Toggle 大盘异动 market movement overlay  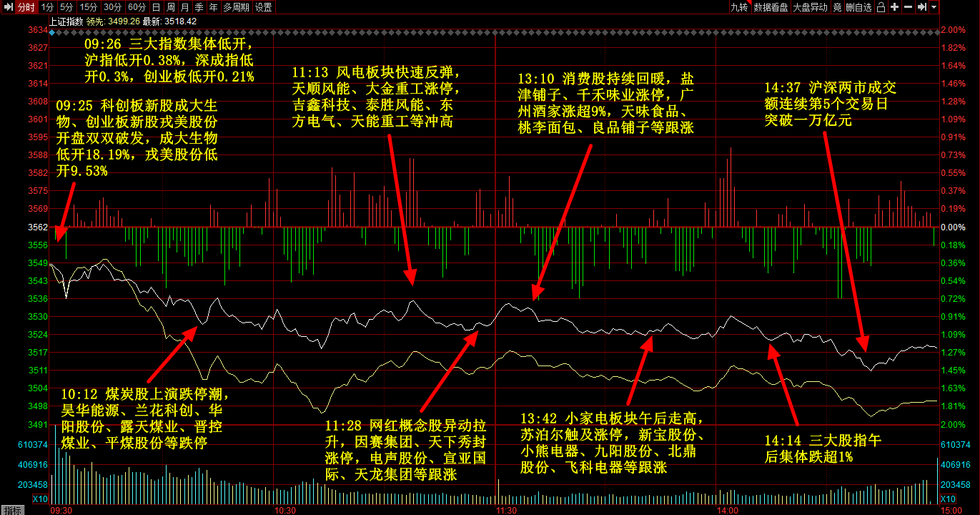810,7
